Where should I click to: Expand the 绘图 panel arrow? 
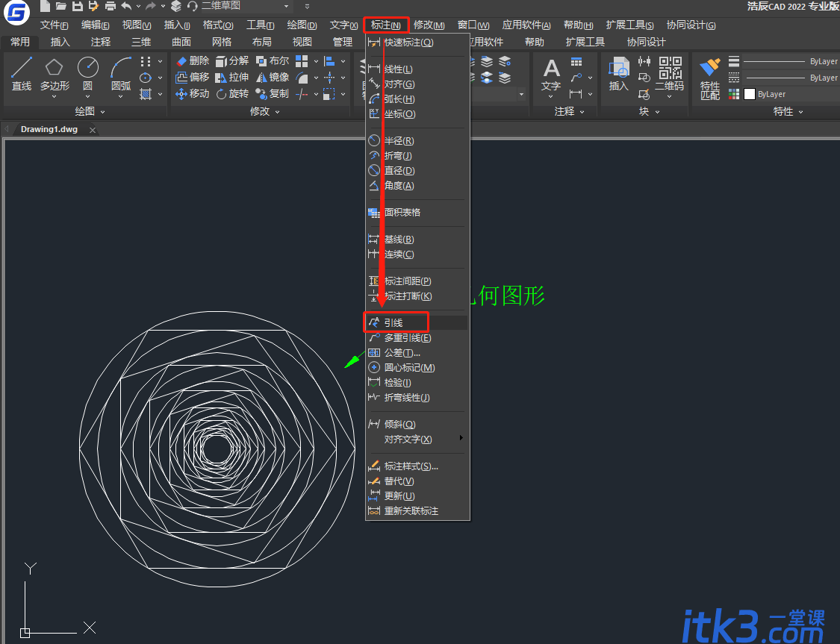coord(102,112)
